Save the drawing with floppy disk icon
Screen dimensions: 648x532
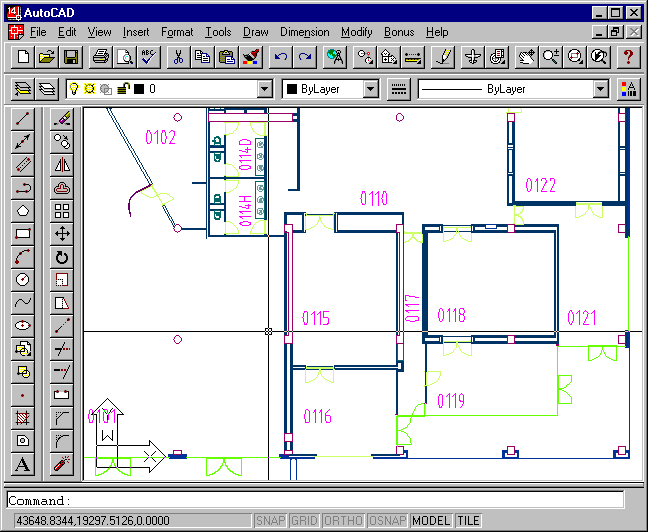pos(71,57)
